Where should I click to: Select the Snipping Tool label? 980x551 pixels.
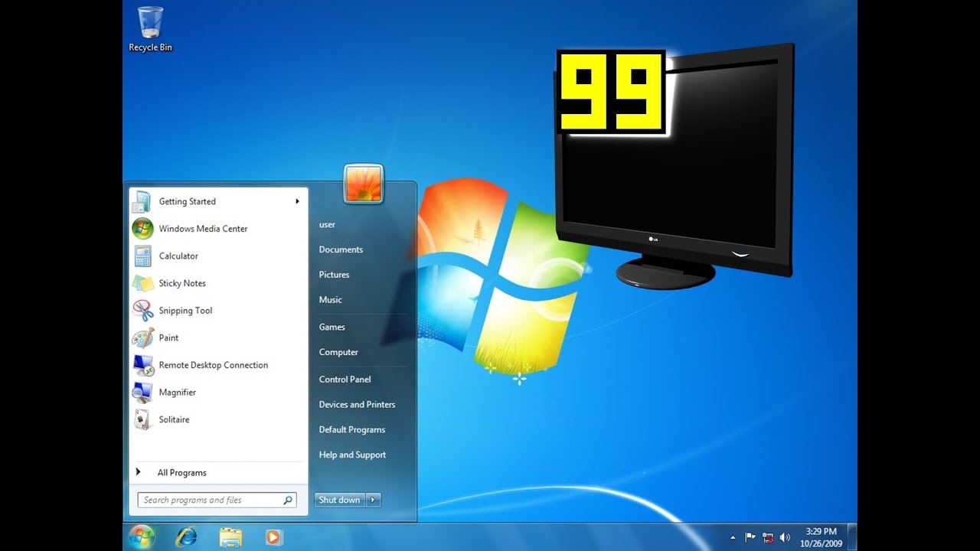(185, 311)
